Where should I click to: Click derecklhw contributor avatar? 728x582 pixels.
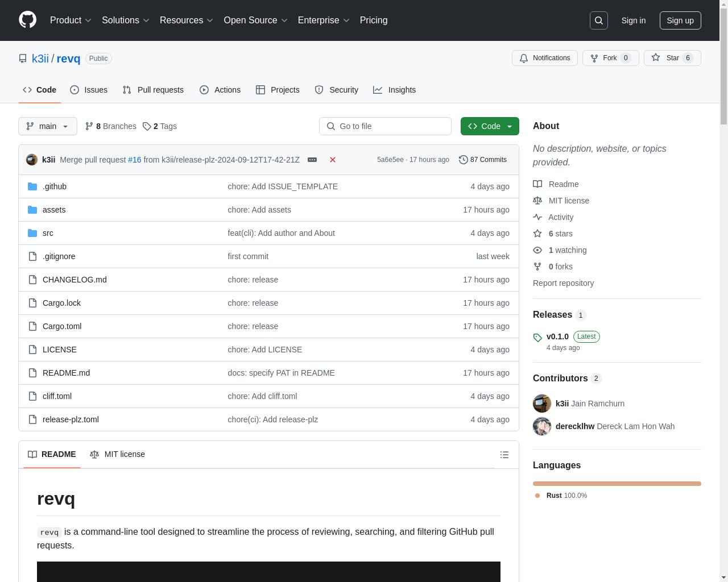point(542,426)
